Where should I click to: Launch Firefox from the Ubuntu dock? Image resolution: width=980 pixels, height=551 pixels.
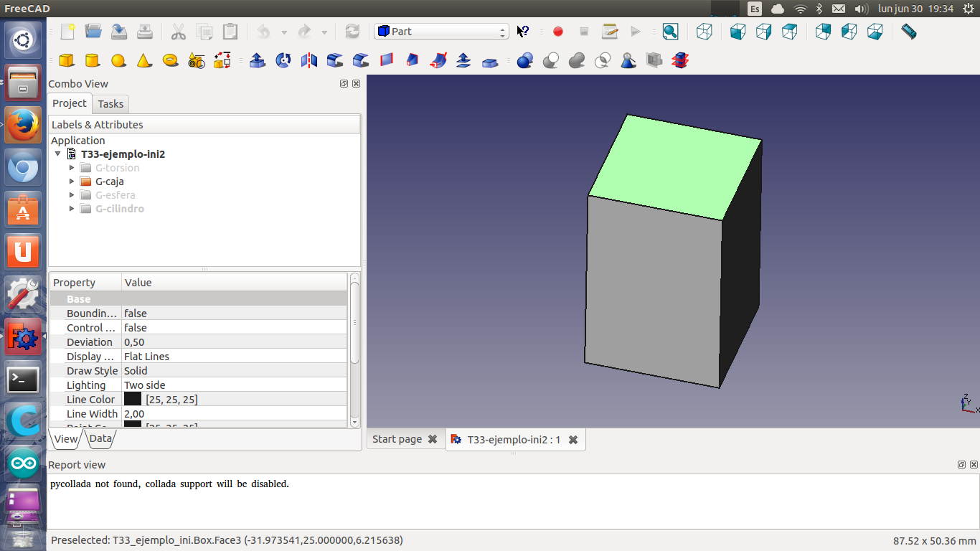tap(23, 126)
